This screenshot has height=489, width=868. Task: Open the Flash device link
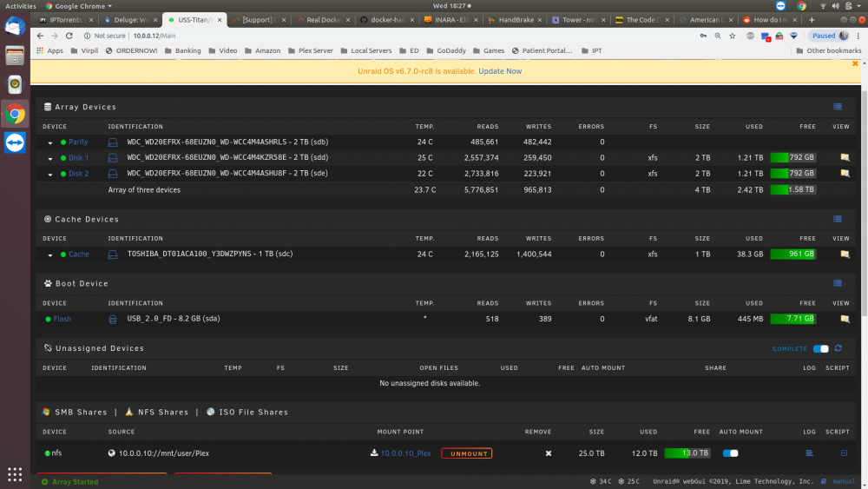[62, 319]
